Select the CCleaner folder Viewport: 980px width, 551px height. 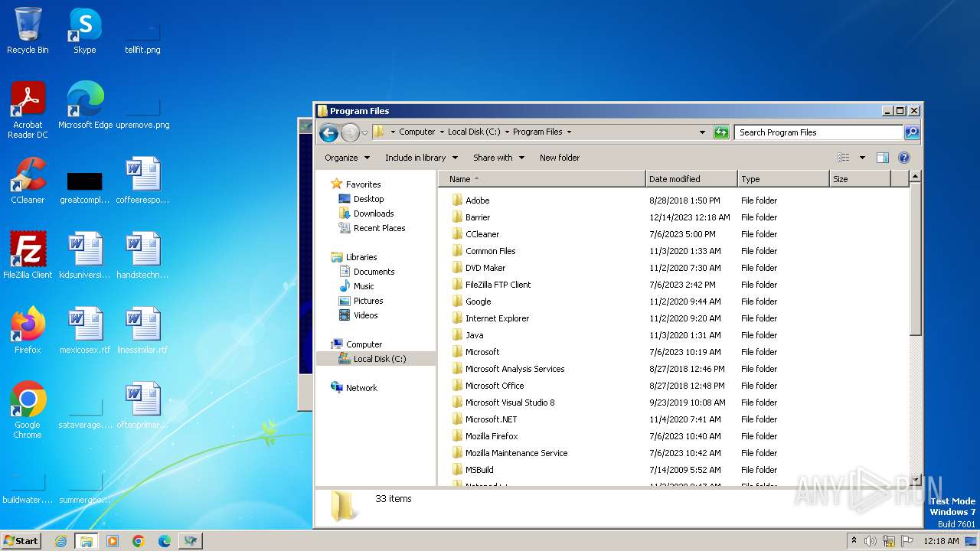pyautogui.click(x=482, y=234)
